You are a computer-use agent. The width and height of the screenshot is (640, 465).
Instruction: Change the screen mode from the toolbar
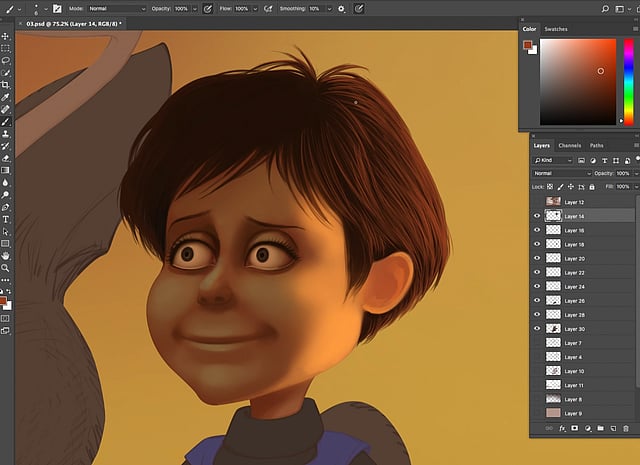coord(5,331)
